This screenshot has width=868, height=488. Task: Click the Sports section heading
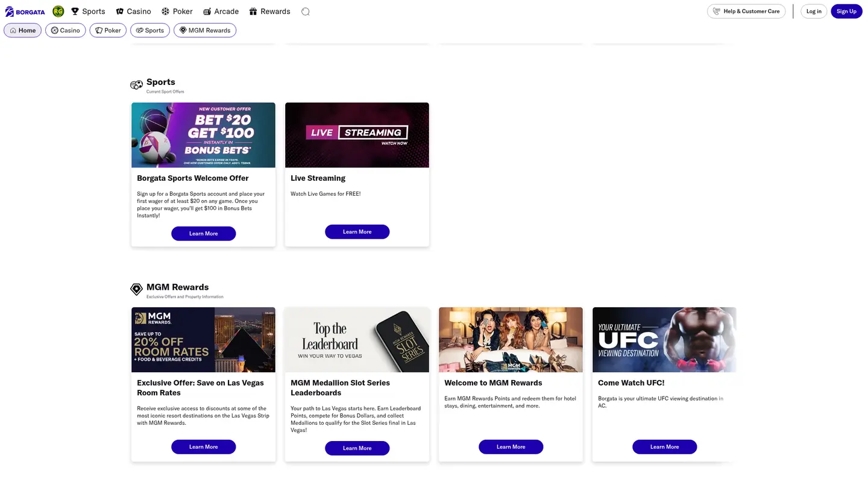click(161, 82)
